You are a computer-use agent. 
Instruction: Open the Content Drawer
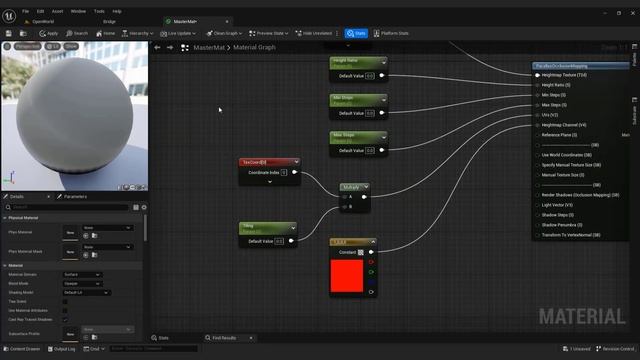21,349
